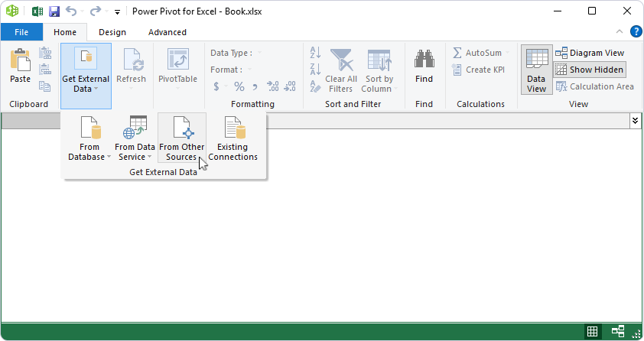Apply percentage format icon
Viewport: 644px width, 341px height.
(x=239, y=86)
